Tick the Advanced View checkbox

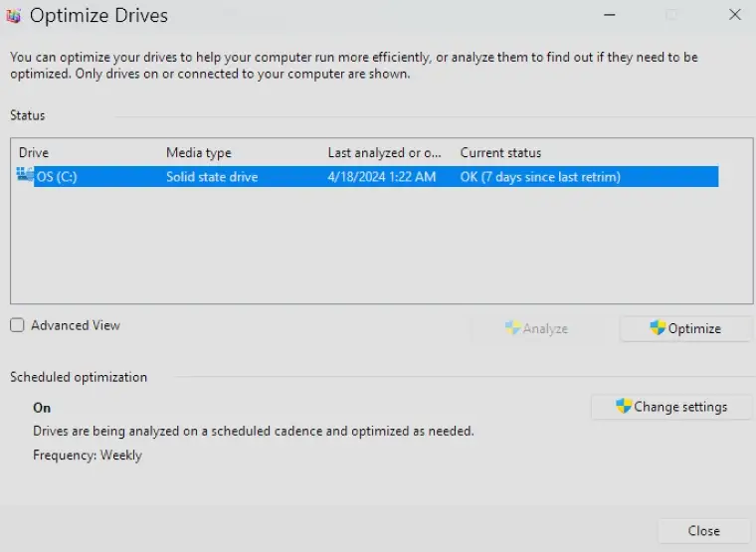click(x=17, y=325)
